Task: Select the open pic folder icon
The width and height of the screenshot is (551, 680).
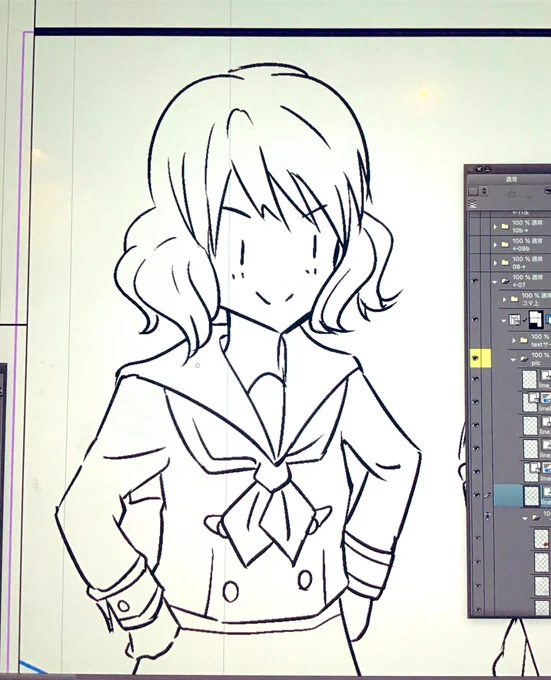Action: pos(524,360)
